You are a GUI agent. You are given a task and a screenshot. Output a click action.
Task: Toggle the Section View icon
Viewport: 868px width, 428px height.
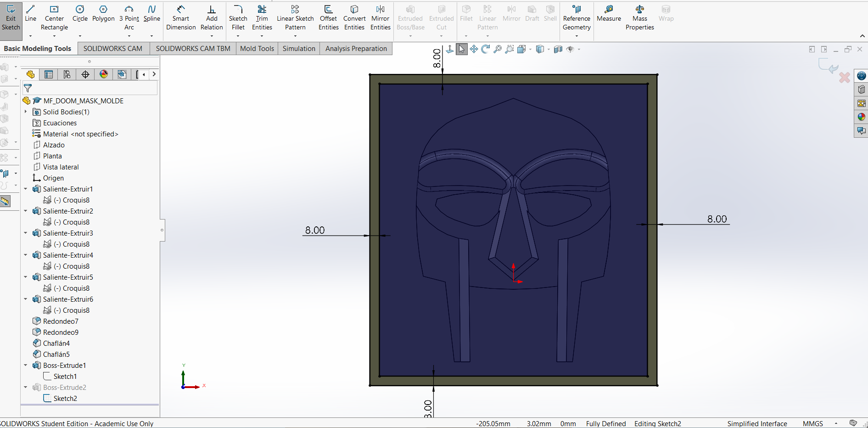click(x=558, y=49)
